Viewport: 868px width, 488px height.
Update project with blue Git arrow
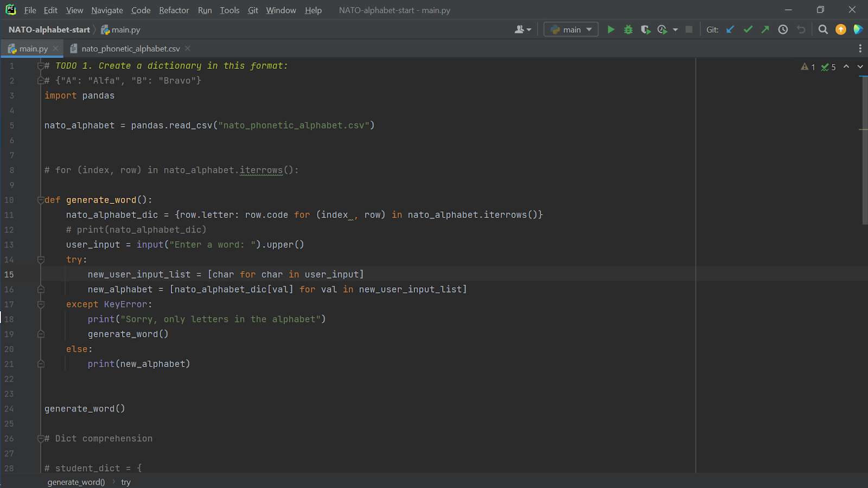point(730,30)
